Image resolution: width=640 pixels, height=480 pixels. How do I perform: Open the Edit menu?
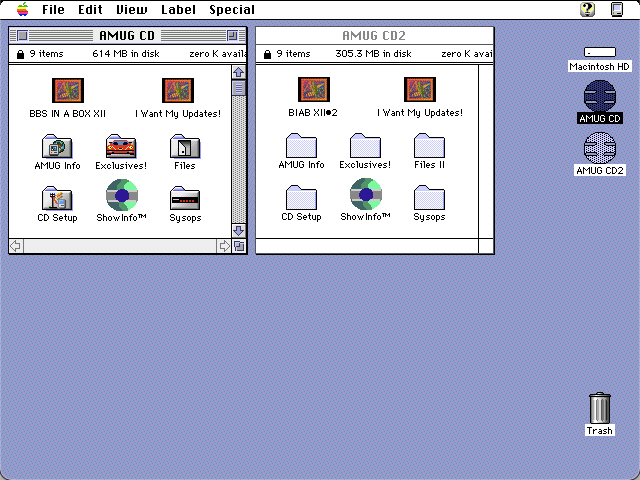point(90,9)
